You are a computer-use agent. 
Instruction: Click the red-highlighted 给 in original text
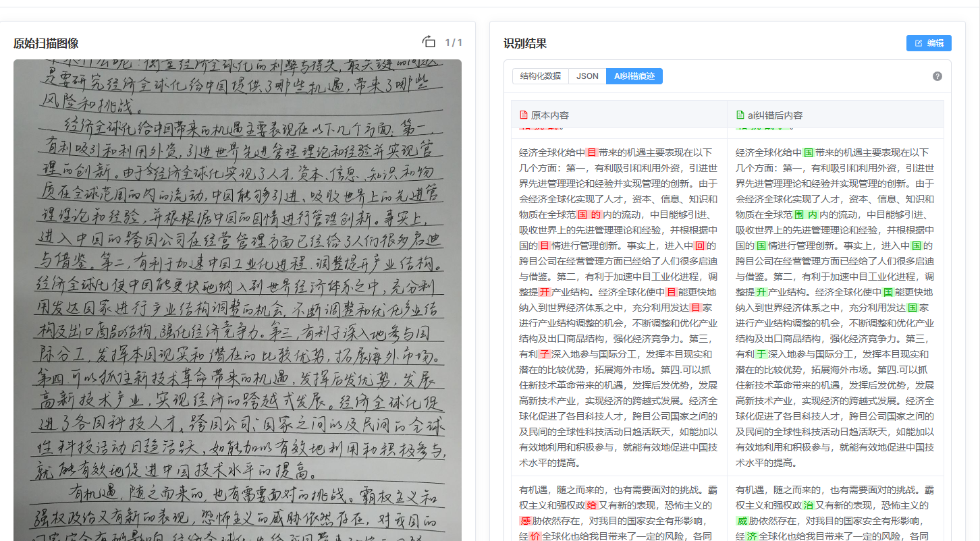(x=592, y=505)
